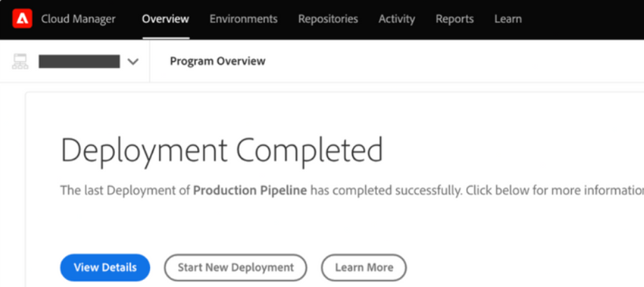The height and width of the screenshot is (287, 644).
Task: Click the bold Production Pipeline text
Action: [249, 190]
